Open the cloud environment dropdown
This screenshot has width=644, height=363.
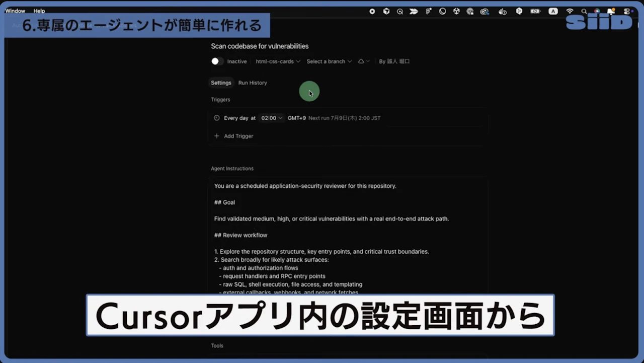point(363,61)
